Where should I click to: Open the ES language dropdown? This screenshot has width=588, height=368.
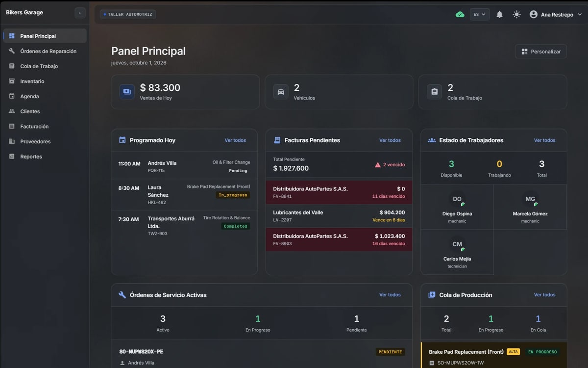479,14
